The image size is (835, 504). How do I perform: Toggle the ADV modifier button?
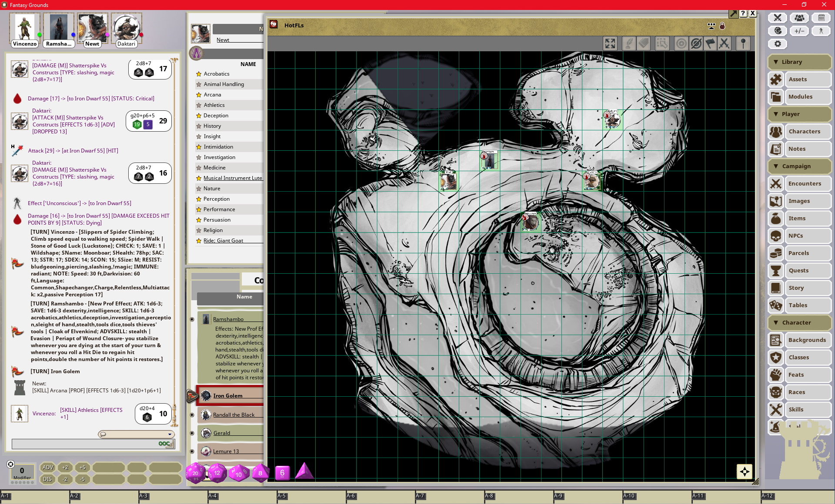point(48,468)
